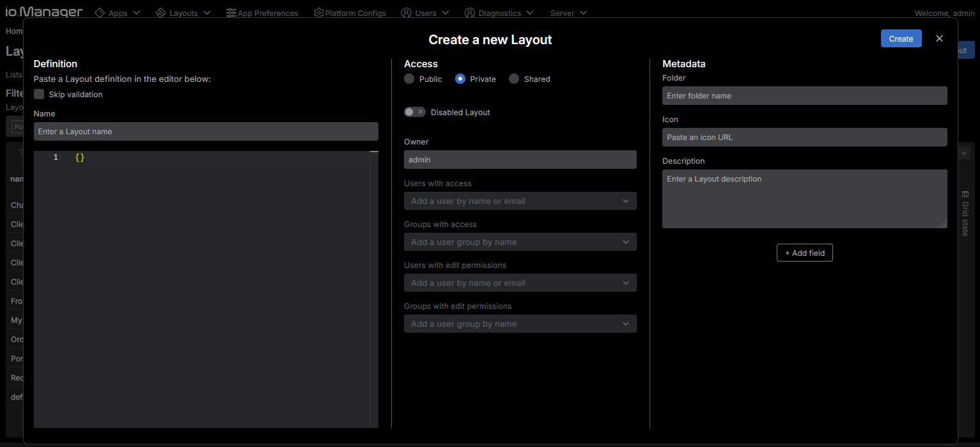Open the Platform Configs page
This screenshot has height=447, width=980.
[350, 13]
